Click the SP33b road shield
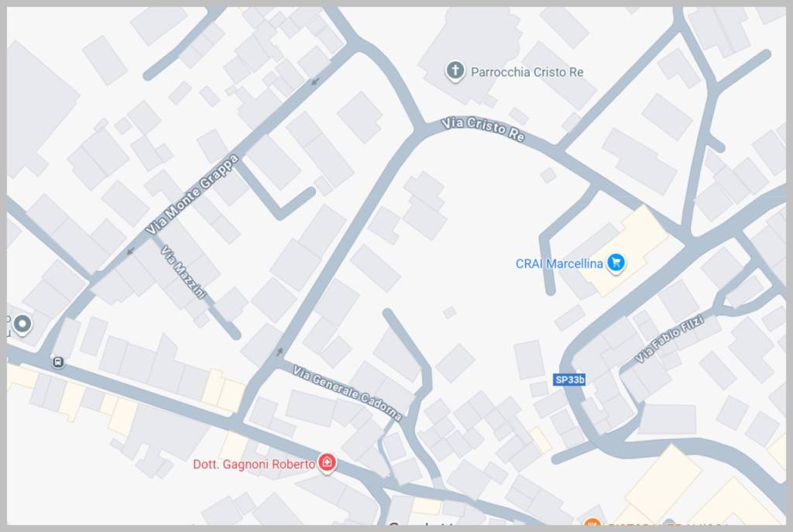 click(569, 379)
